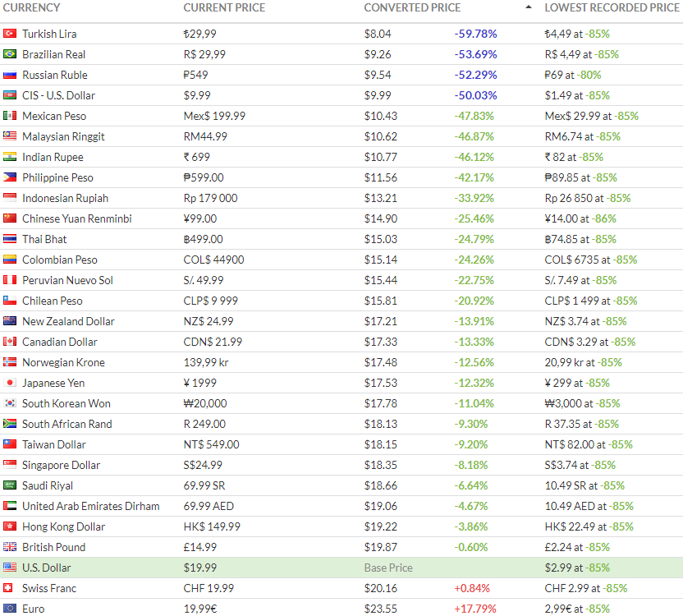This screenshot has width=683, height=616.
Task: Click the Chinese Yuan Renminbi flag icon
Action: point(10,218)
